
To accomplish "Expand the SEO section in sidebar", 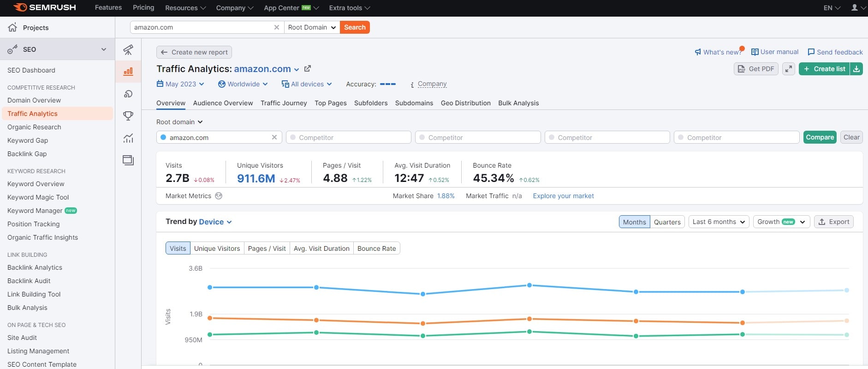I will (103, 49).
